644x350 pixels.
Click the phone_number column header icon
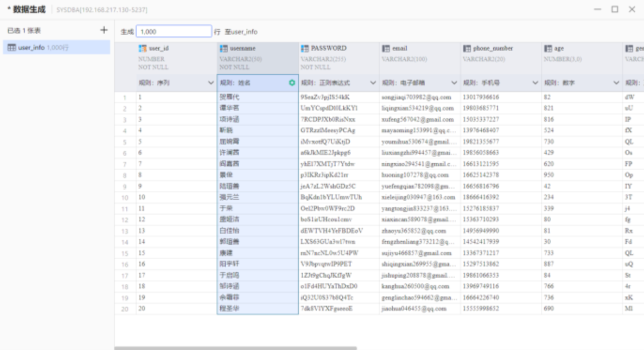[x=467, y=48]
